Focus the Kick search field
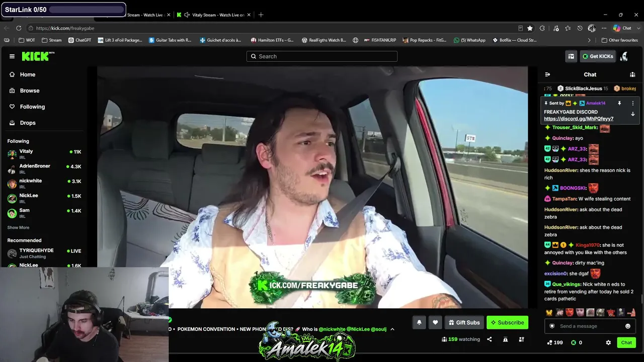Image resolution: width=644 pixels, height=362 pixels. 322,56
